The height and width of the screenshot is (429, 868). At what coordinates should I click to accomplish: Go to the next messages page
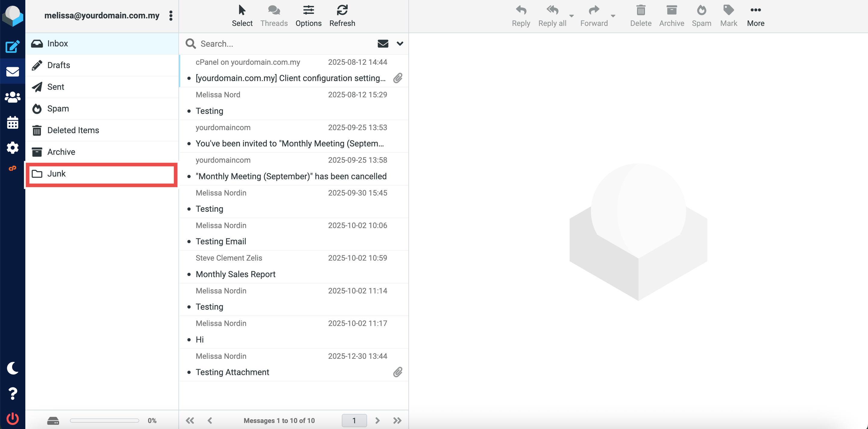(x=377, y=420)
